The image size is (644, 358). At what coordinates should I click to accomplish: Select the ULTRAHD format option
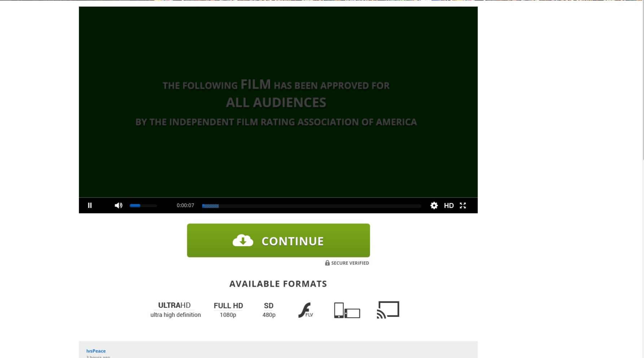pyautogui.click(x=175, y=310)
